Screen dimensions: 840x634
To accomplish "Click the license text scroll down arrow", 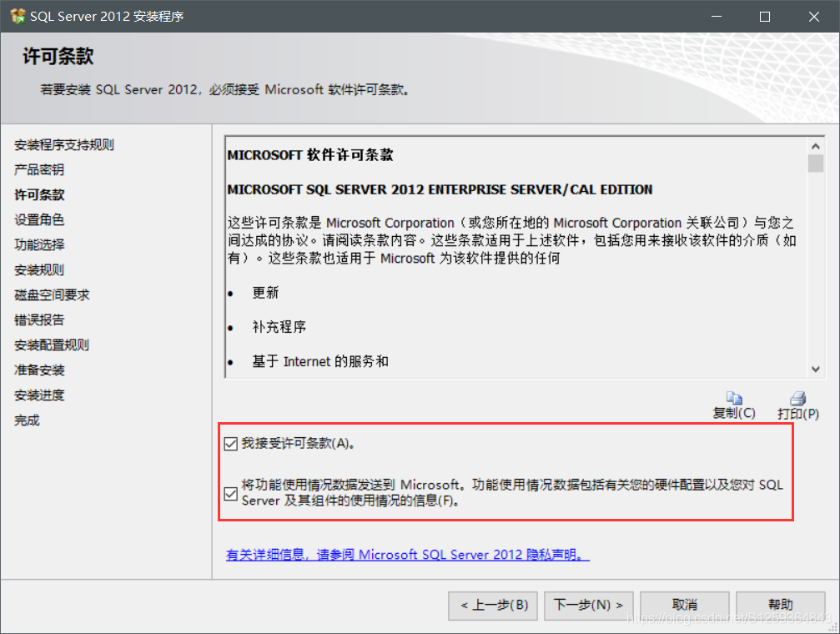I will (x=815, y=369).
